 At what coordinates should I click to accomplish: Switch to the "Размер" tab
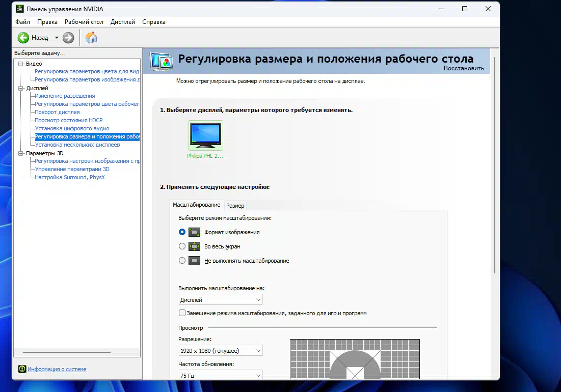tap(235, 206)
